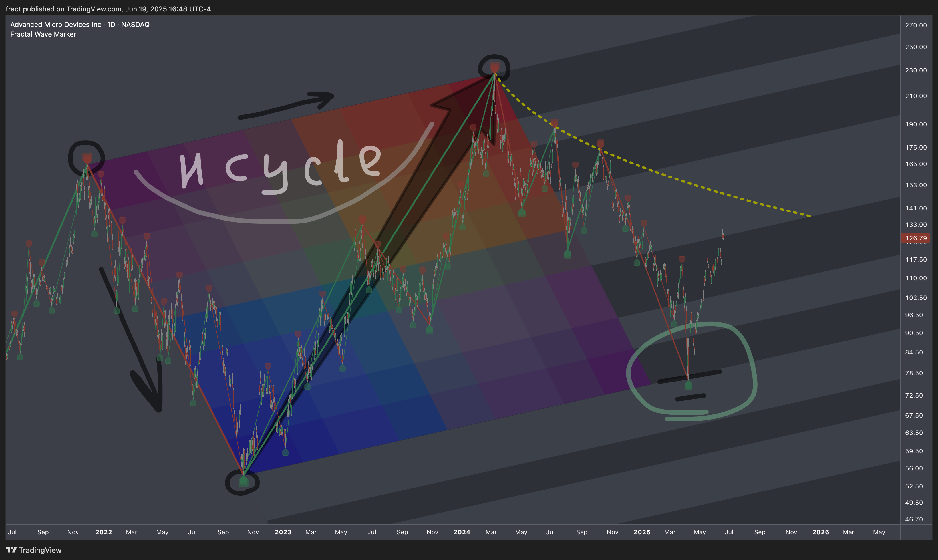Click the 250.00 price axis label

point(916,47)
